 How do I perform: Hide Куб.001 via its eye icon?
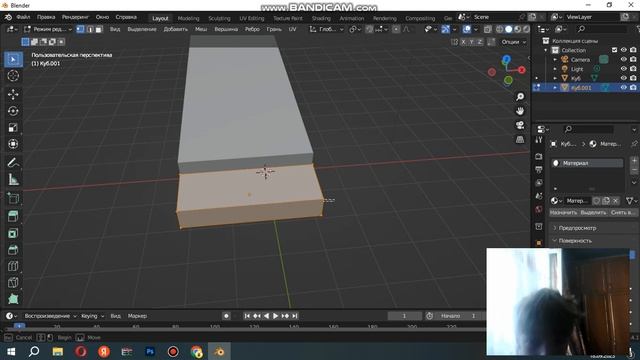point(624,87)
